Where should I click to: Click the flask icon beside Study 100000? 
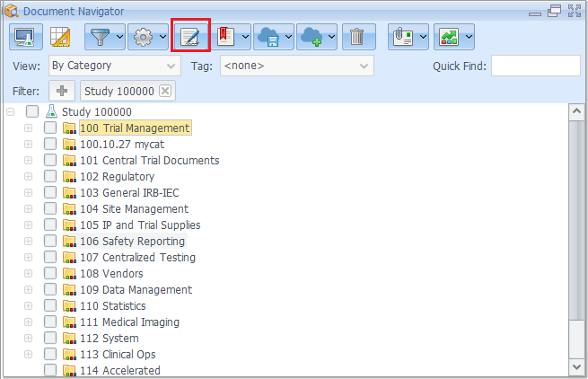coord(51,111)
